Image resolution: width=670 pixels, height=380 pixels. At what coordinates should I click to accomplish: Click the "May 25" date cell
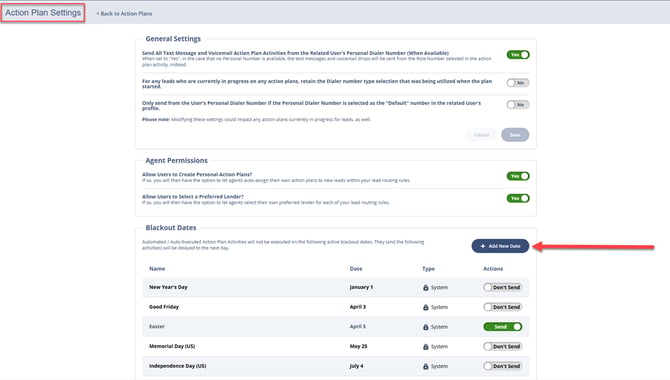pos(359,346)
